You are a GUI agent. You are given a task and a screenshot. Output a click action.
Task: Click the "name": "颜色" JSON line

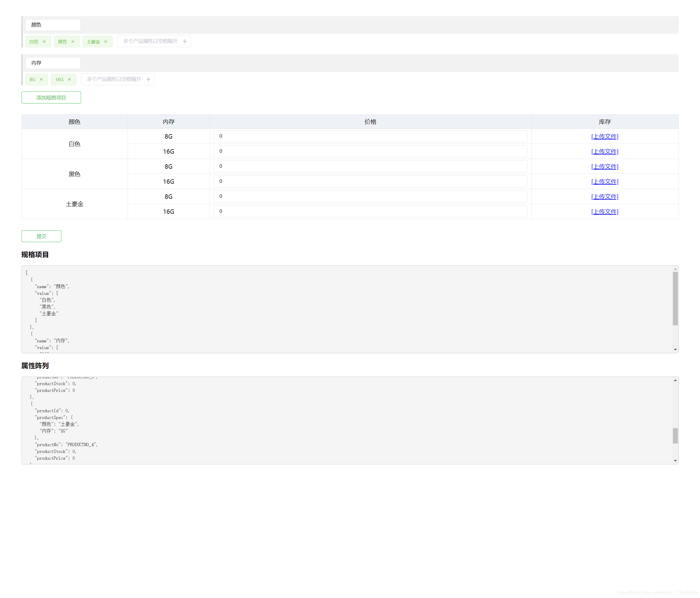click(x=52, y=287)
